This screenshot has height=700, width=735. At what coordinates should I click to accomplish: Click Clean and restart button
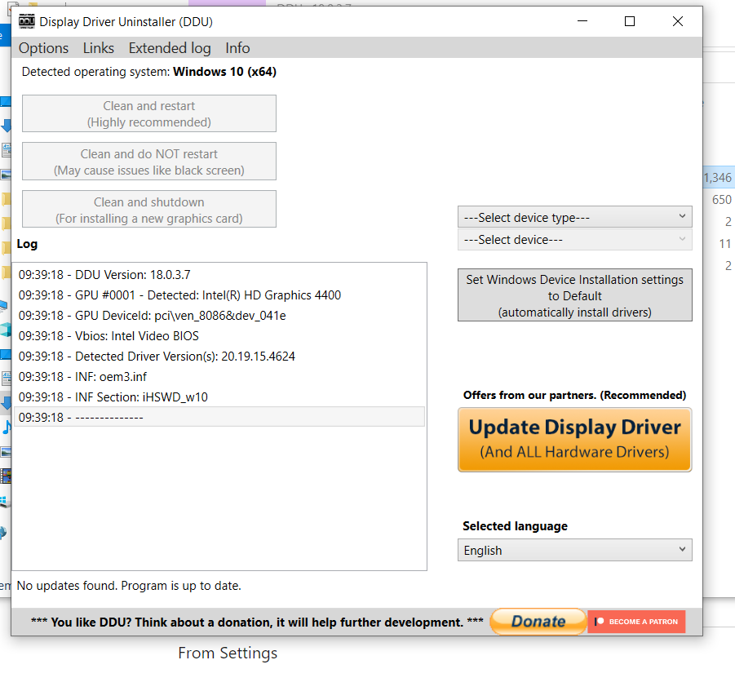[149, 114]
